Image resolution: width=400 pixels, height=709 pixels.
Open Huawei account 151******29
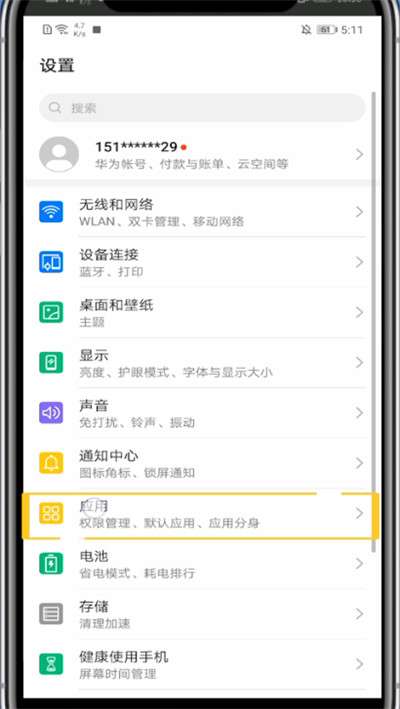coord(200,154)
